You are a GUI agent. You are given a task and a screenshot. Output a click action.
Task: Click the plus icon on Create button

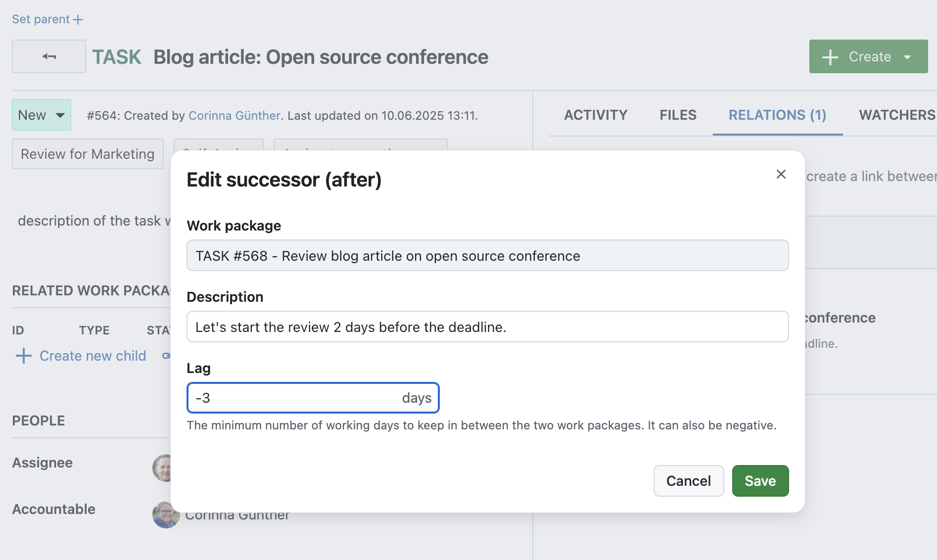(830, 57)
